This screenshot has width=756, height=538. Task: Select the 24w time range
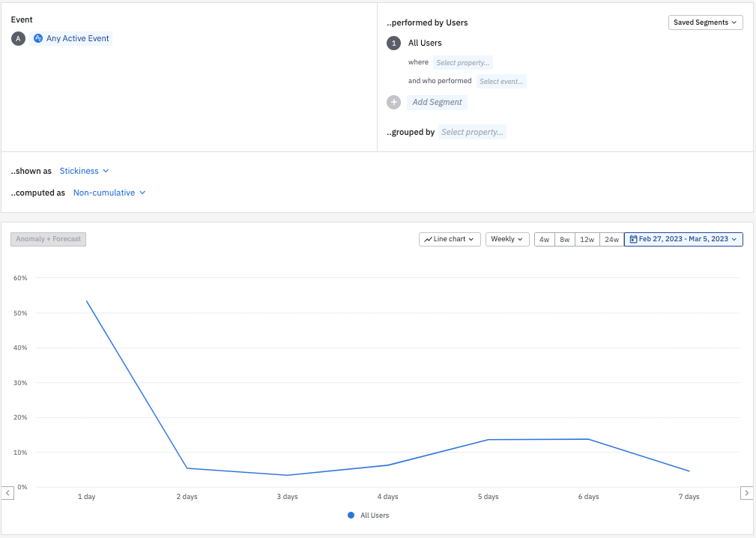click(612, 240)
